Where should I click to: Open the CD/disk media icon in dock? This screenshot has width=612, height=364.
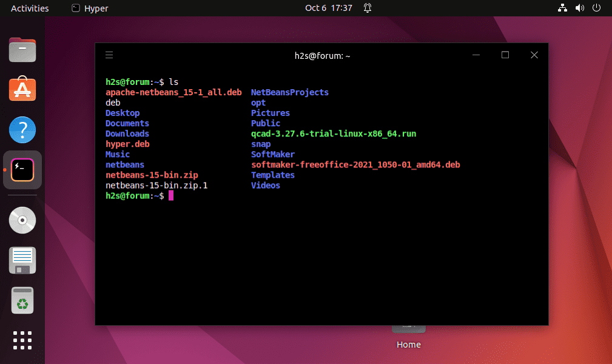coord(22,220)
